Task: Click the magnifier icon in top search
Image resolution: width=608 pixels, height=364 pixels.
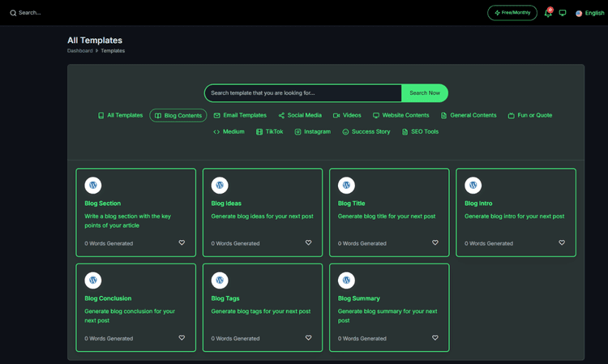Action: [13, 13]
